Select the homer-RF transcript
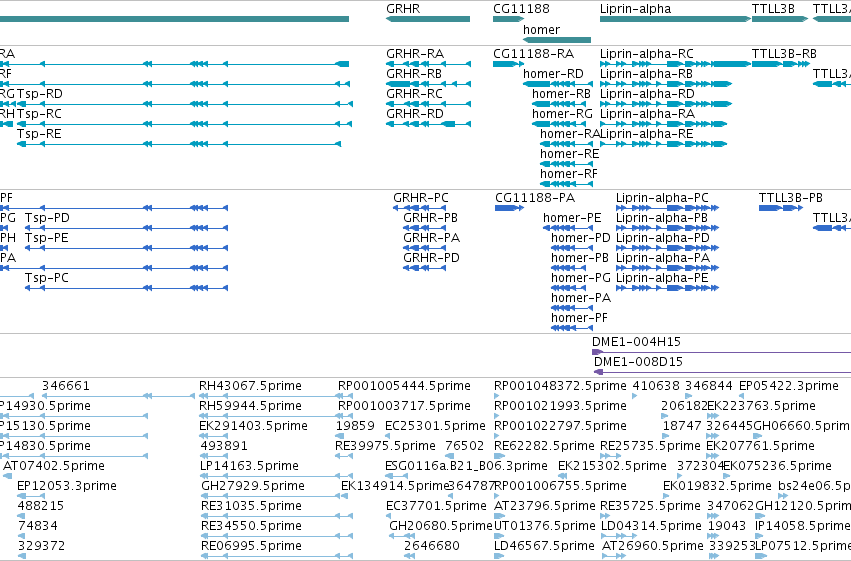The height and width of the screenshot is (561, 851). point(568,174)
